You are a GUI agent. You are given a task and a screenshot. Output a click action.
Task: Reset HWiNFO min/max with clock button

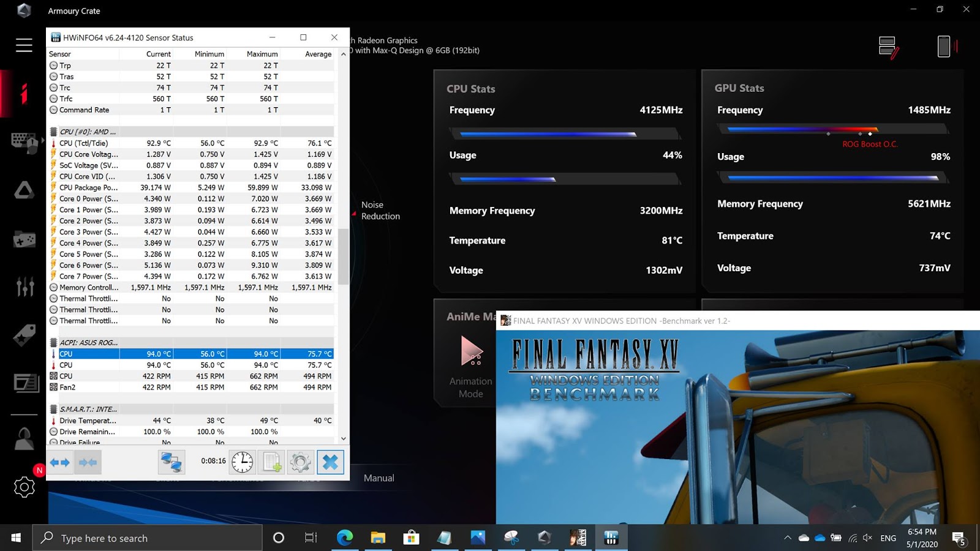click(x=242, y=462)
